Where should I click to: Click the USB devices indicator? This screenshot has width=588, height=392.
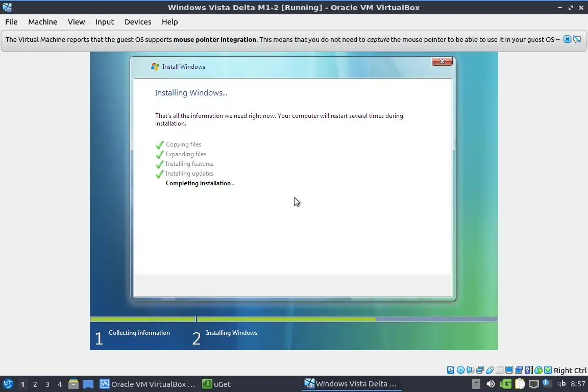(x=490, y=370)
